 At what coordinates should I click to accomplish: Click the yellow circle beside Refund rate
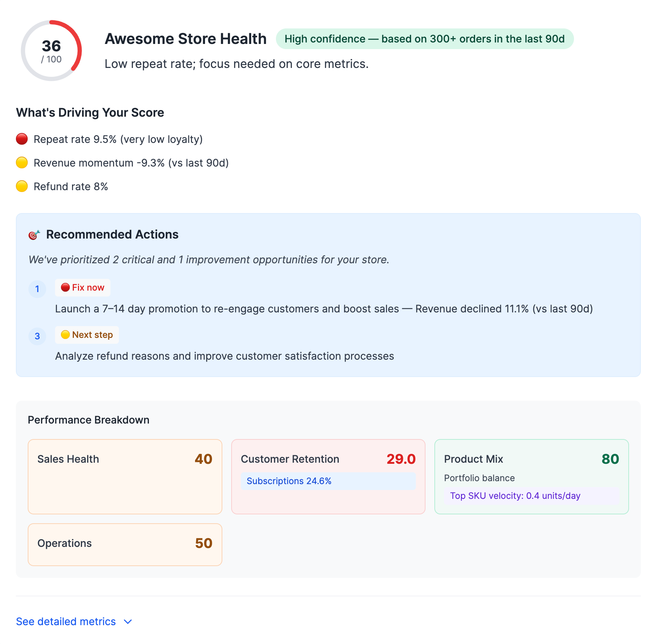pyautogui.click(x=22, y=186)
